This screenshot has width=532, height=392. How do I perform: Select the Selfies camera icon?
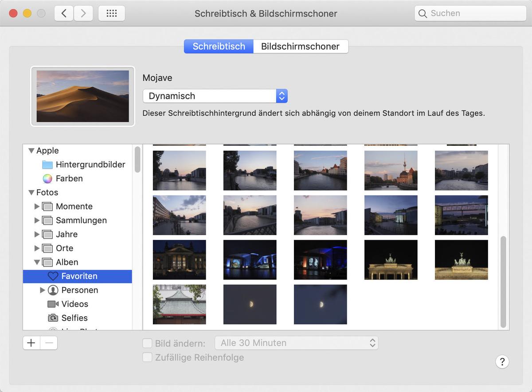pyautogui.click(x=53, y=318)
